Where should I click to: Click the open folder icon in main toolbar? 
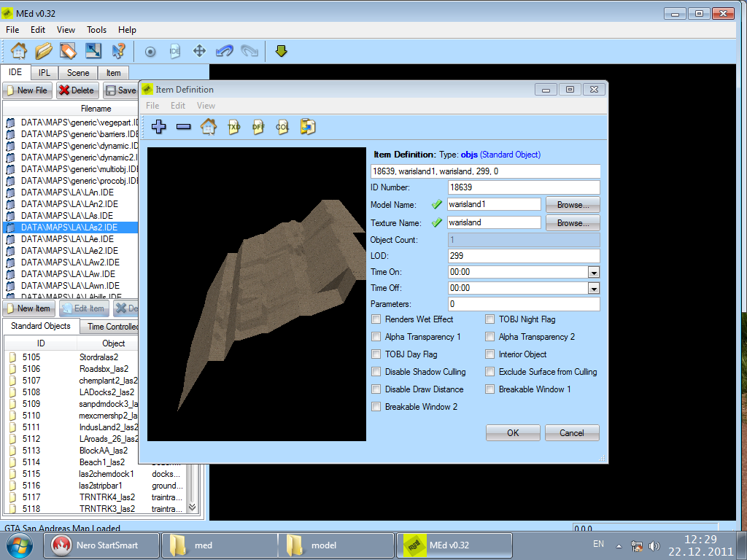[44, 51]
